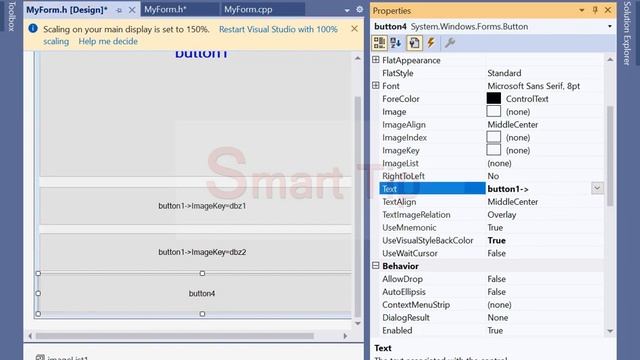Click button4 top-center resize handle
The width and height of the screenshot is (640, 360).
point(202,273)
